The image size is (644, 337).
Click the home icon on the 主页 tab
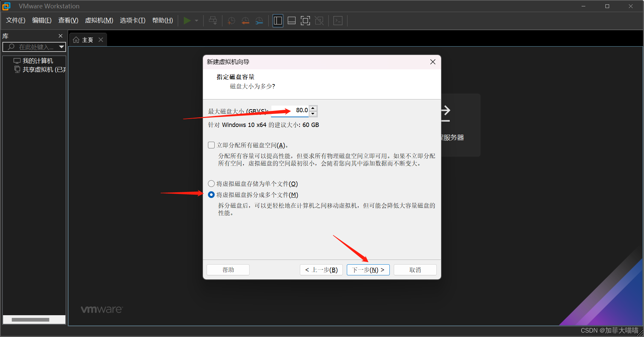click(76, 40)
